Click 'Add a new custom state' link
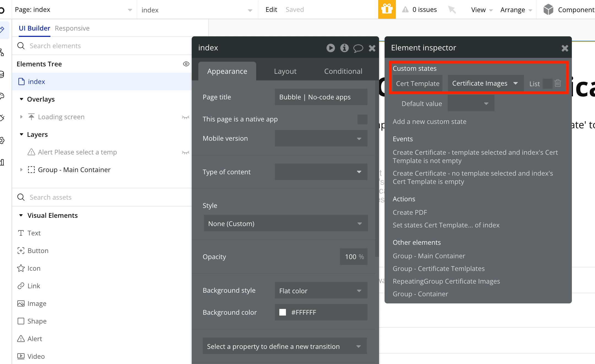The height and width of the screenshot is (364, 595). point(429,121)
